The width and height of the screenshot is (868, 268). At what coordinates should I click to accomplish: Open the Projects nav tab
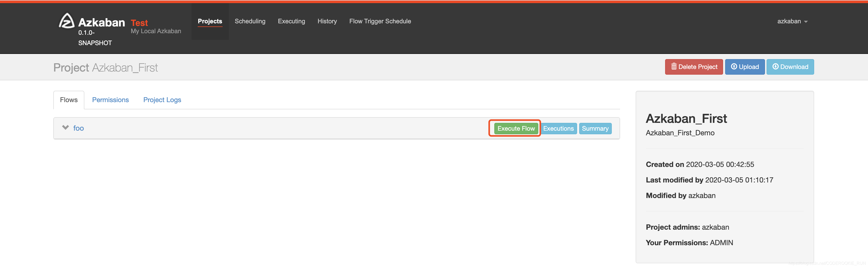pos(210,21)
